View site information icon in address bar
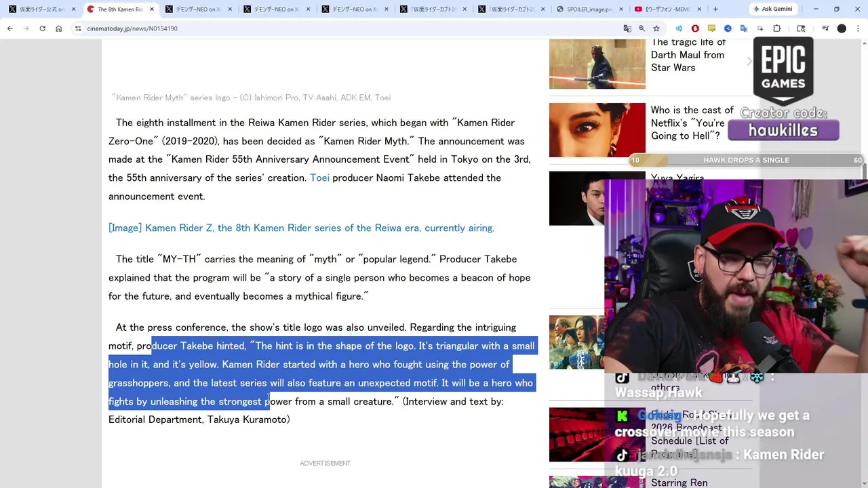The image size is (868, 488). (x=78, y=28)
